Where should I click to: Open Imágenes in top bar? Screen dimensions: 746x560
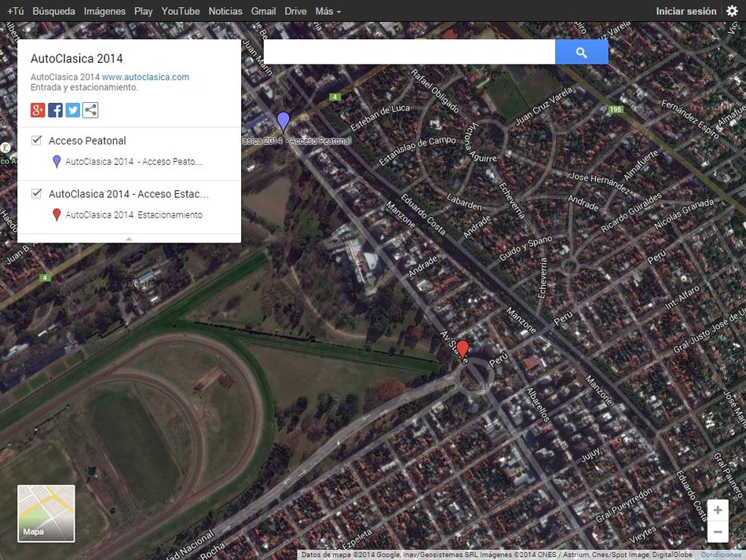click(x=104, y=11)
